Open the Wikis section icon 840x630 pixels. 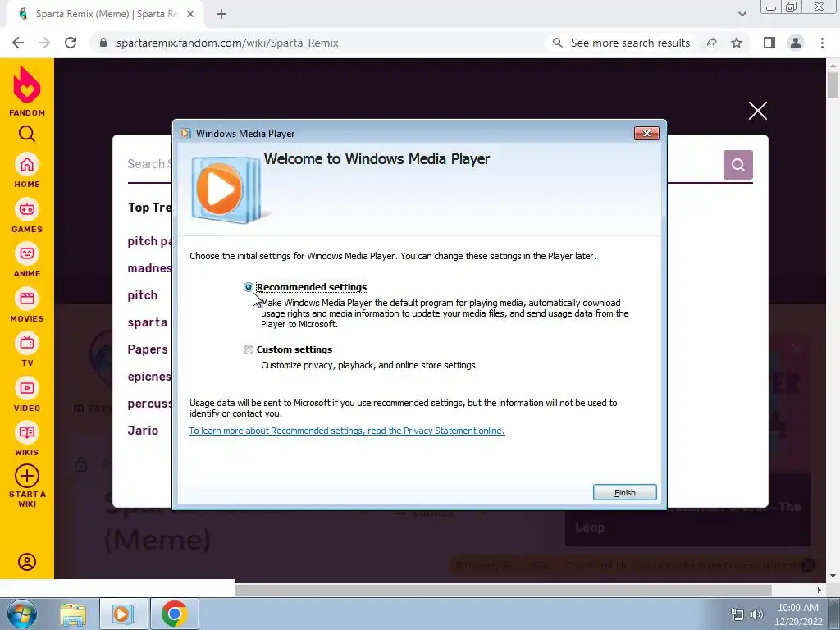point(27,432)
